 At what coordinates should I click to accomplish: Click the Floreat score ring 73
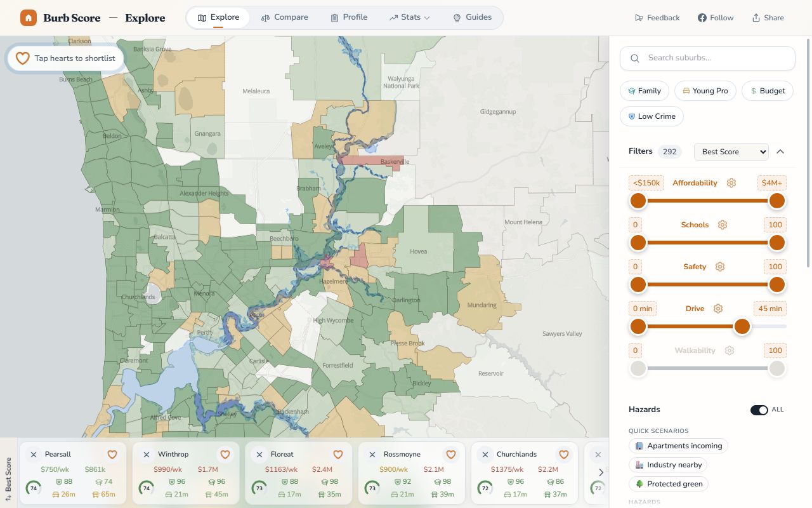(259, 488)
